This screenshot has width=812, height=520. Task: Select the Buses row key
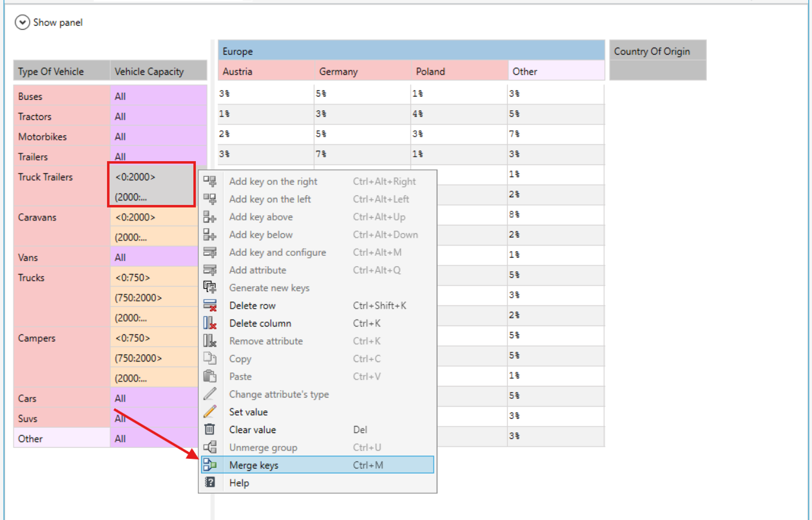click(x=62, y=96)
